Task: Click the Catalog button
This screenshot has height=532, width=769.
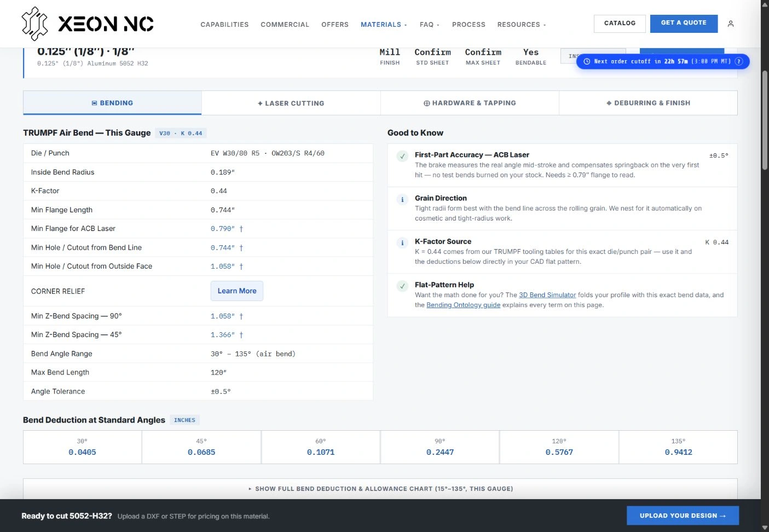Action: tap(620, 24)
